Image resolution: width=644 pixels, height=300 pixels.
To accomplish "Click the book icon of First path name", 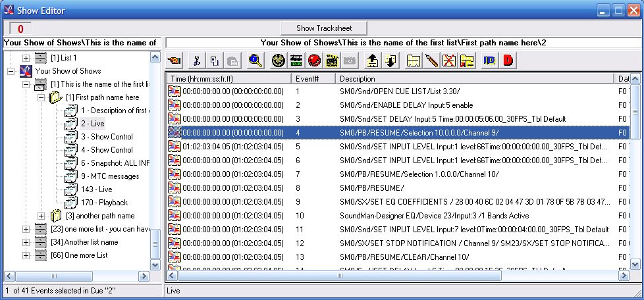I will coord(56,97).
